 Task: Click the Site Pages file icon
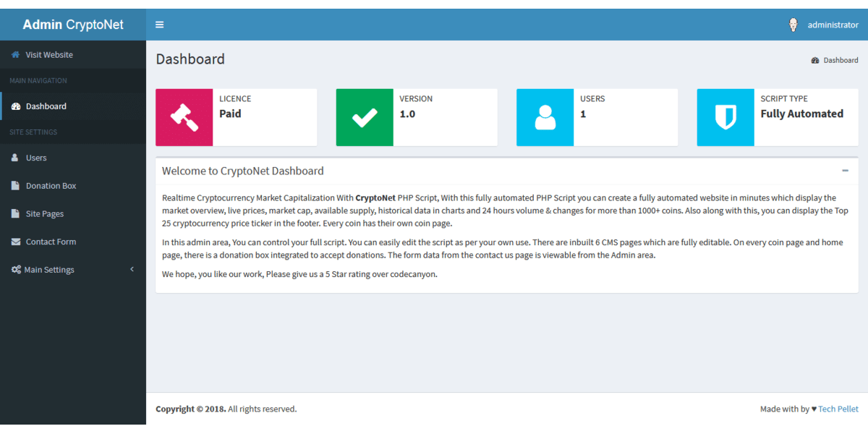pos(15,214)
